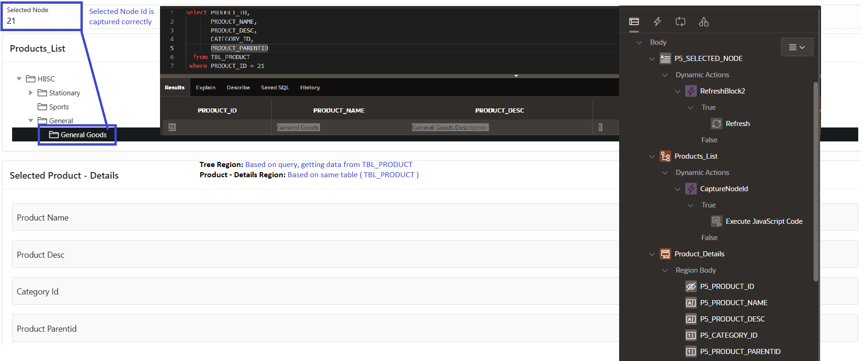Click the rendering tree vertical scrollbar
The height and width of the screenshot is (361, 868).
(x=815, y=181)
